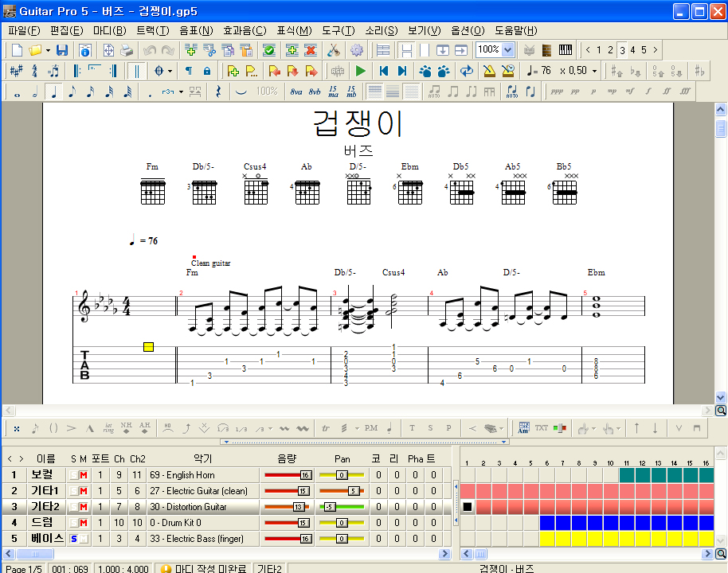This screenshot has height=573, width=728.
Task: Click the upstroke arrow icon
Action: click(x=636, y=428)
